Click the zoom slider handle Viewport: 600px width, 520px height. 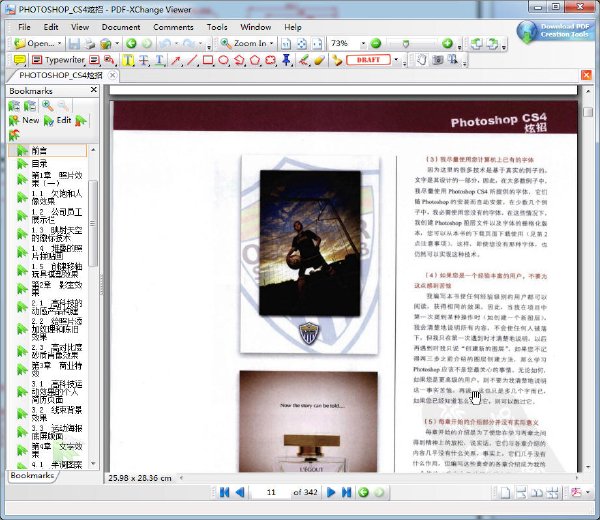coord(406,44)
